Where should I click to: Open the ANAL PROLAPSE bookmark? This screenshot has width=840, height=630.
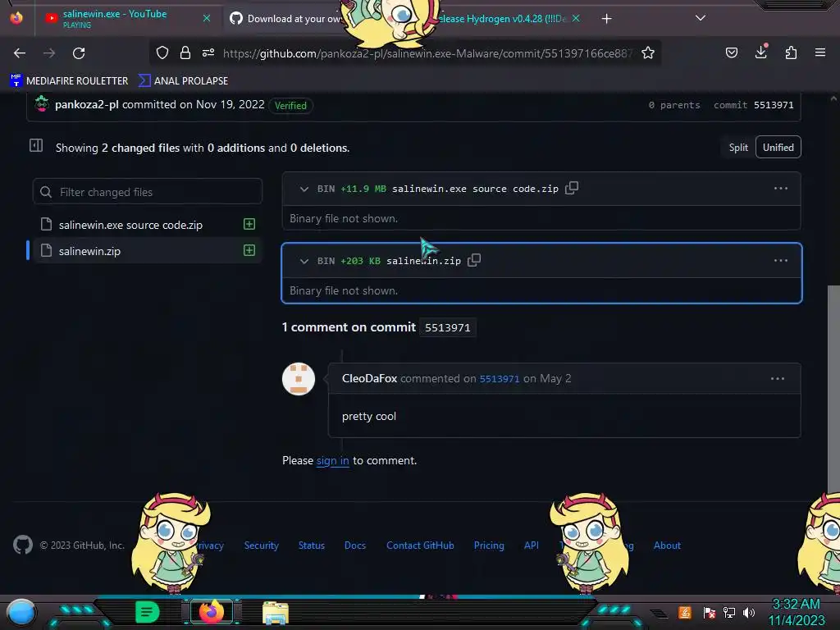point(183,81)
